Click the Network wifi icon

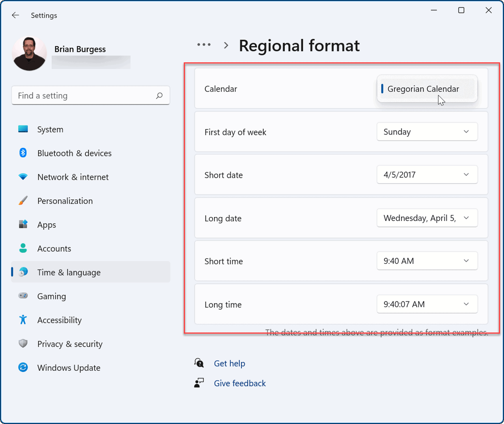pos(23,177)
